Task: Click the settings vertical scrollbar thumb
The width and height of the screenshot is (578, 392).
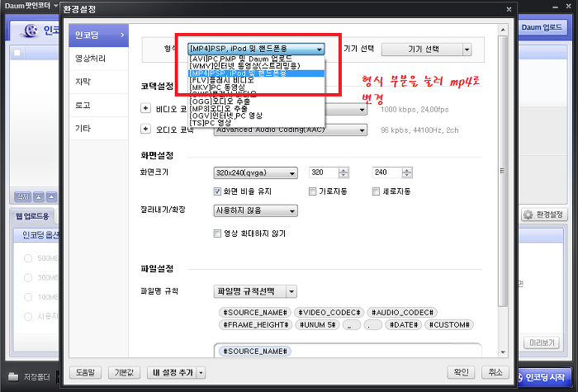Action: pos(502,171)
